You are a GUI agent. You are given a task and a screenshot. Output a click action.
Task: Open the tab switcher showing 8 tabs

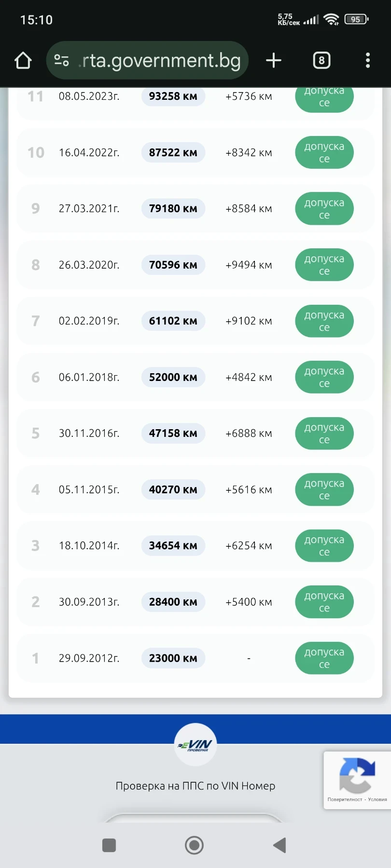[321, 61]
